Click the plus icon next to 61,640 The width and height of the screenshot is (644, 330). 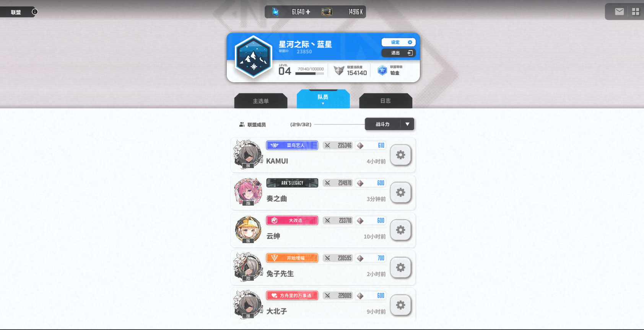308,12
